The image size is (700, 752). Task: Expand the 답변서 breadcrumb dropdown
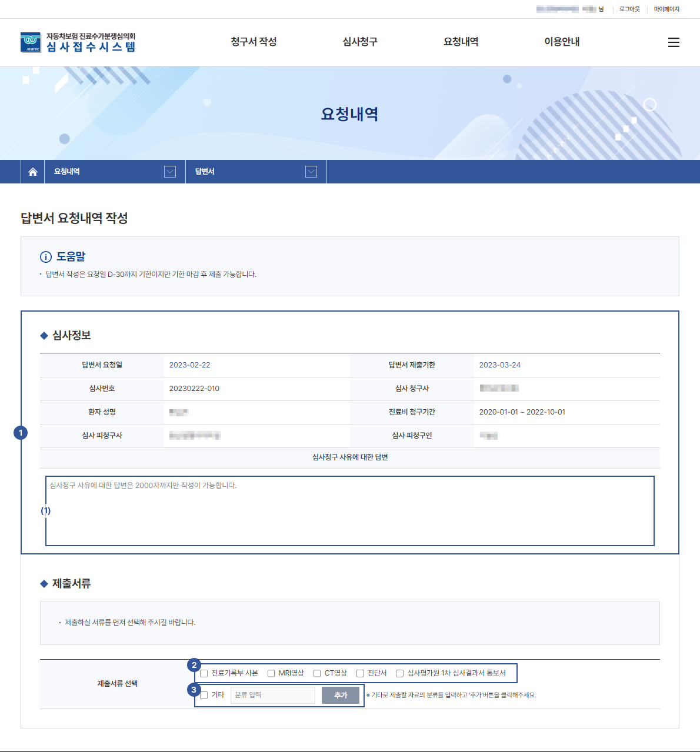tap(311, 172)
